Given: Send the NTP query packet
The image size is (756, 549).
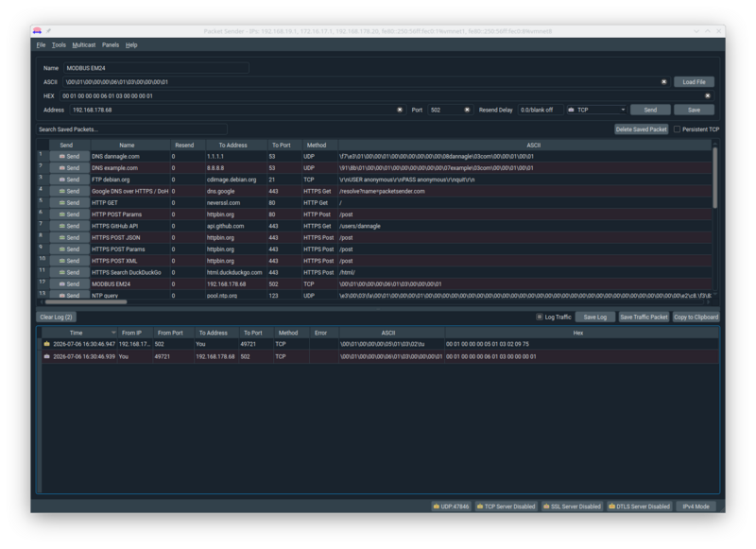Looking at the screenshot, I should point(69,295).
